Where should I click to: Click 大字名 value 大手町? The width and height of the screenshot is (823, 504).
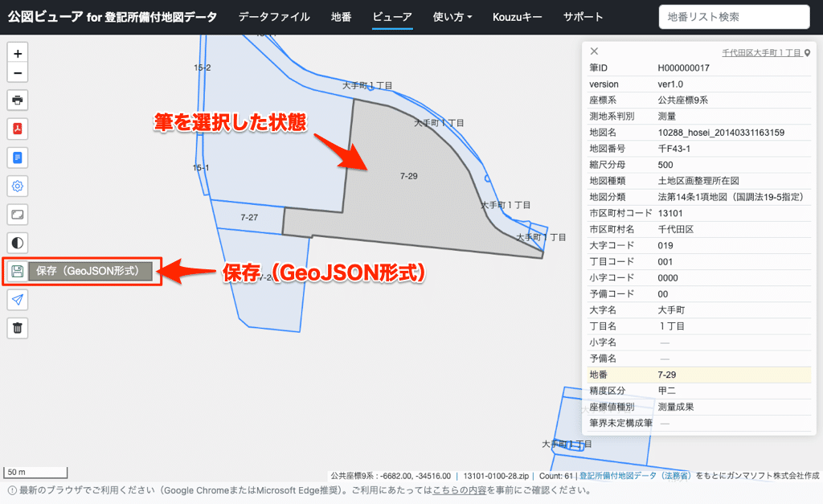click(x=671, y=309)
